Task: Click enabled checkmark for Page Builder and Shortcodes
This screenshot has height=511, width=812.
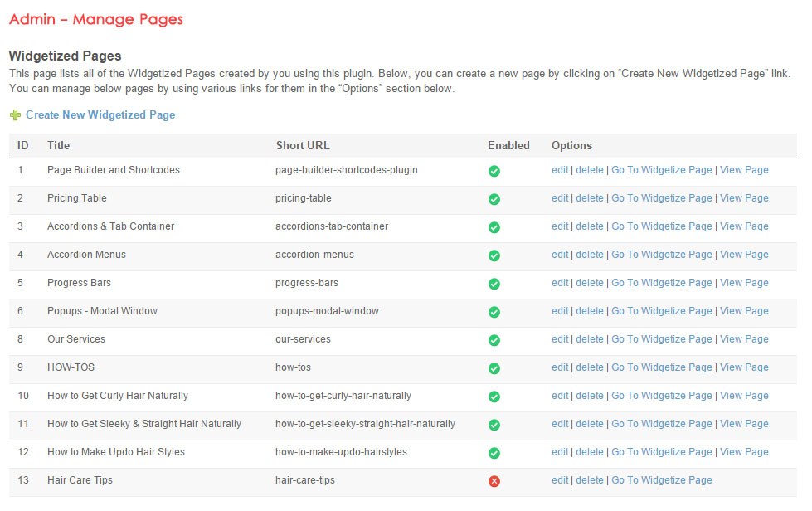Action: pyautogui.click(x=494, y=171)
